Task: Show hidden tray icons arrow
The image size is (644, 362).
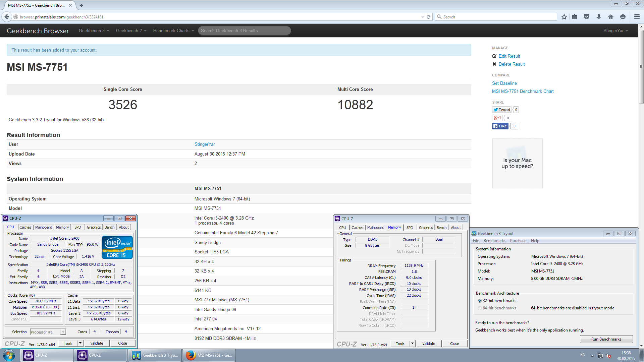Action: (592, 355)
